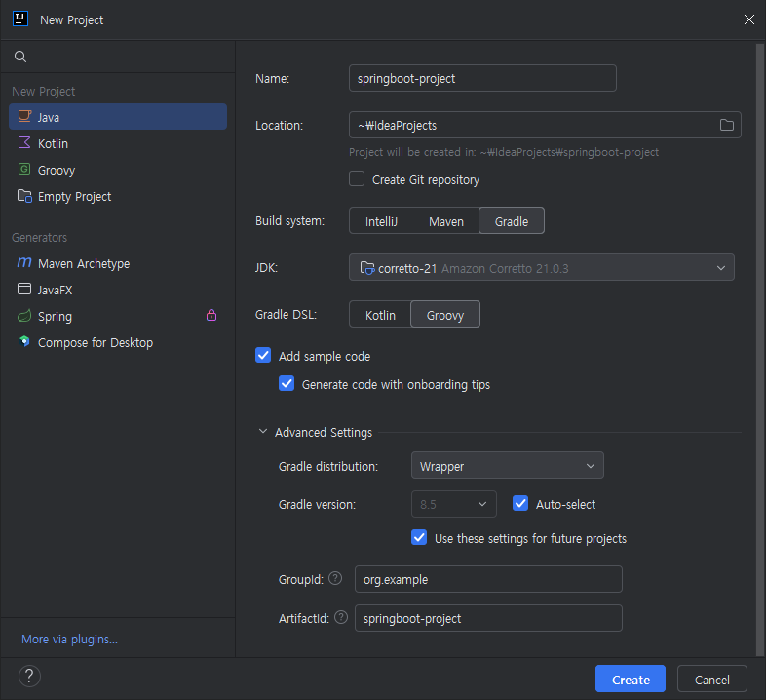Enable Create Git repository checkbox
This screenshot has height=700, width=766.
coord(357,179)
